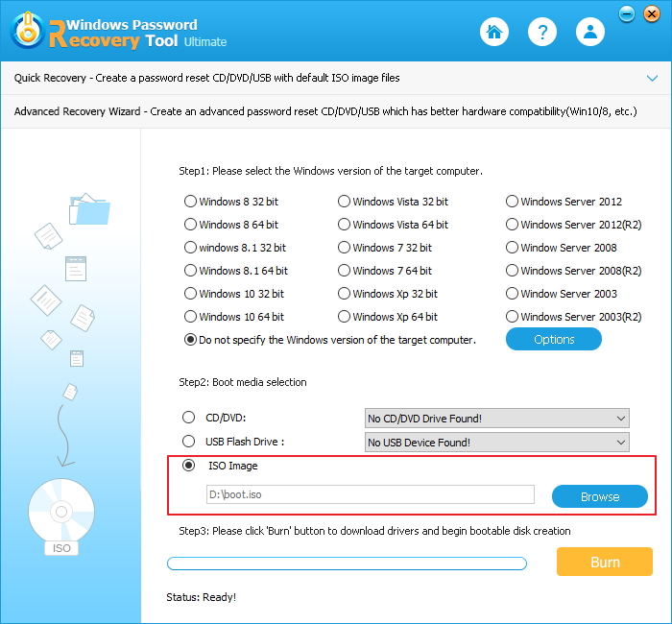The image size is (672, 624).
Task: Open the USB device dropdown
Action: tap(496, 443)
